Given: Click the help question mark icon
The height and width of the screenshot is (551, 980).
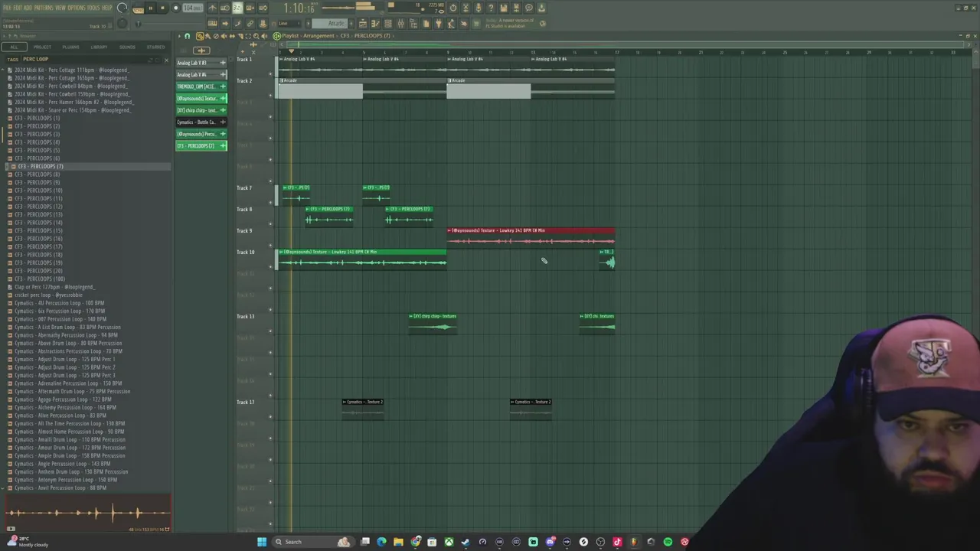Looking at the screenshot, I should (x=492, y=8).
